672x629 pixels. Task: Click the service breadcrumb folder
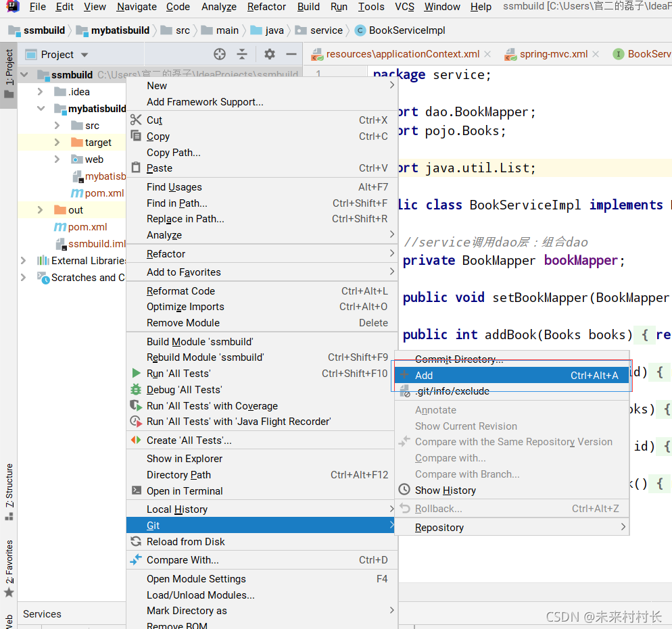[319, 30]
